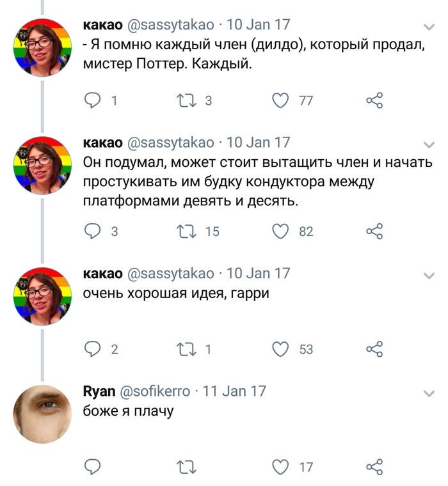Like the tweet with 77 likes

pos(280,100)
